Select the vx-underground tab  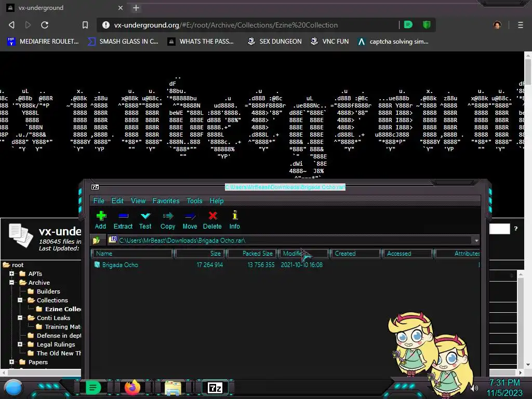pos(64,8)
